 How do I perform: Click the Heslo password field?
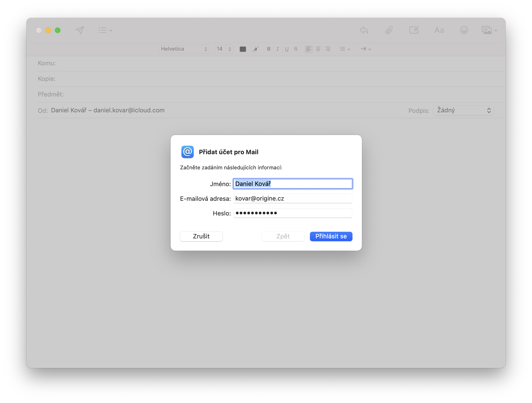click(293, 213)
